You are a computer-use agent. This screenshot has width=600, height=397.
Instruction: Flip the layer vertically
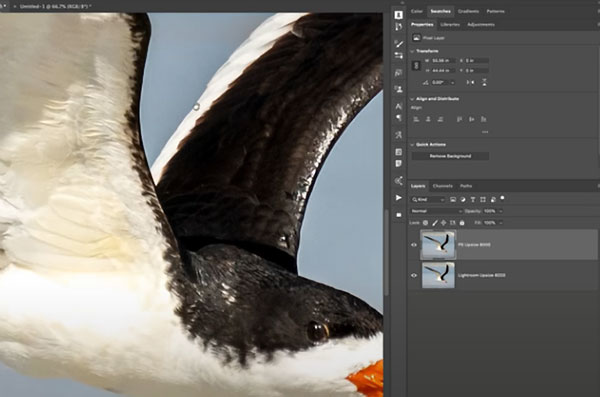[x=484, y=82]
